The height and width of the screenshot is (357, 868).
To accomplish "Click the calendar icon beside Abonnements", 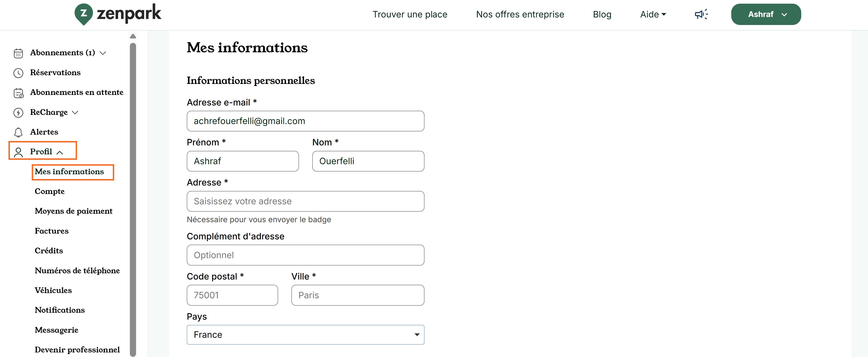I will click(18, 53).
